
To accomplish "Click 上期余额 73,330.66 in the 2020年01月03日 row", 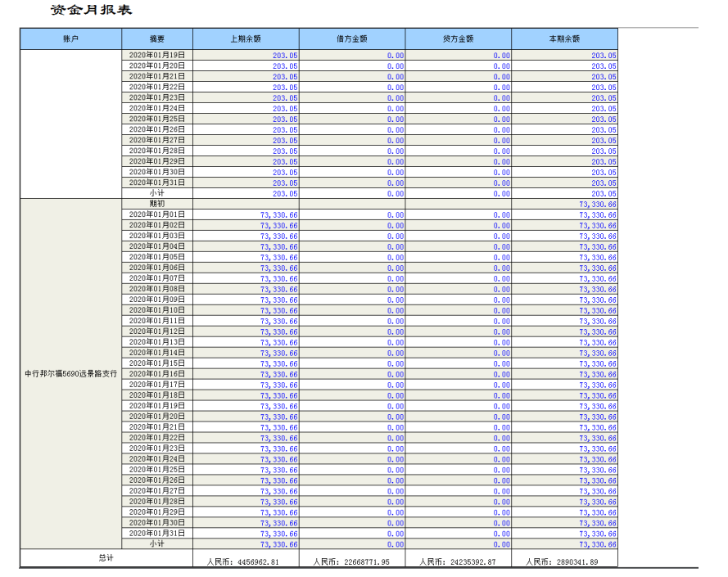I will (279, 237).
